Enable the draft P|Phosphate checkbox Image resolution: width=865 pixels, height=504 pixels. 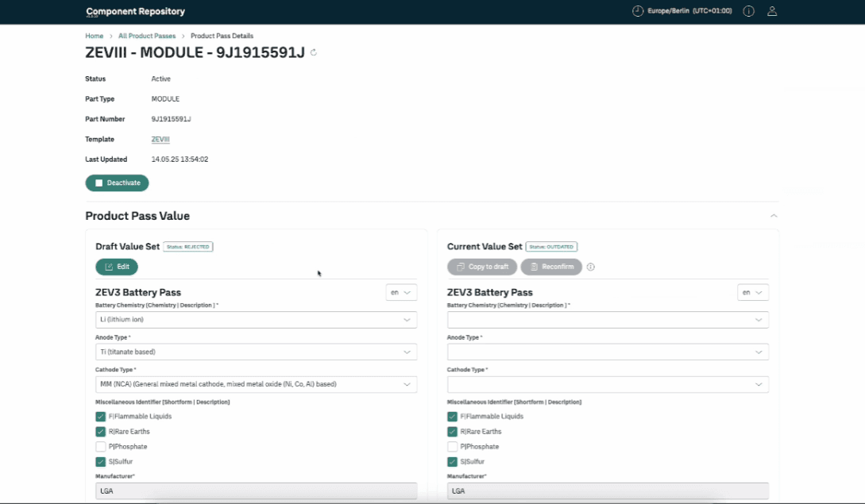click(101, 447)
